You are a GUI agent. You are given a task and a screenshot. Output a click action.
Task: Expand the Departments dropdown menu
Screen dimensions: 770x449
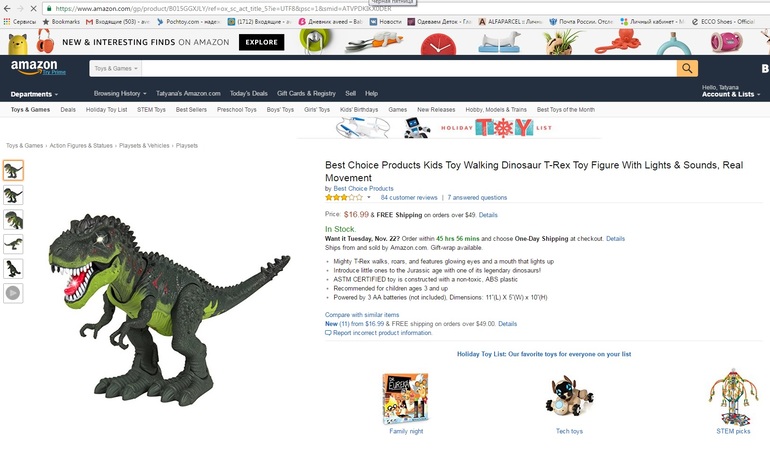[x=35, y=94]
